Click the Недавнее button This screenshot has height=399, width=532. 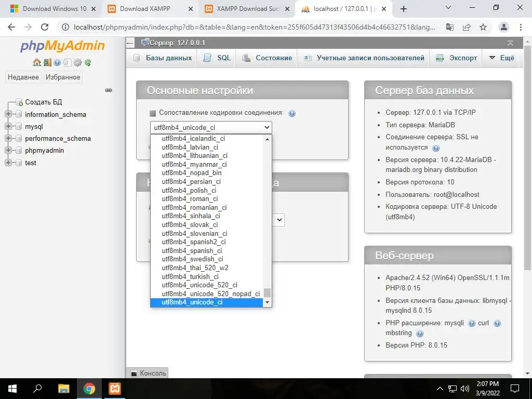point(23,77)
